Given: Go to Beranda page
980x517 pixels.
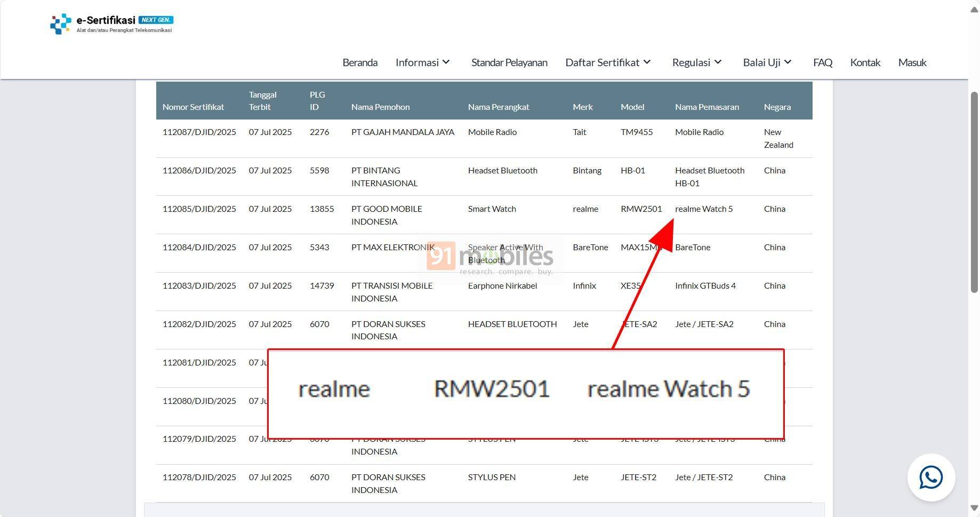Looking at the screenshot, I should click(360, 62).
